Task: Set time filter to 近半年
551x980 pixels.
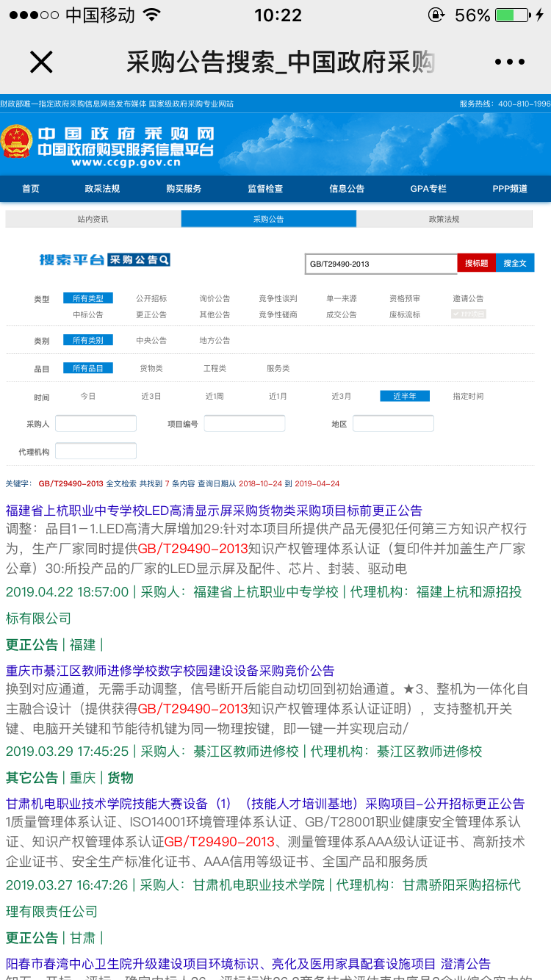Action: point(405,396)
